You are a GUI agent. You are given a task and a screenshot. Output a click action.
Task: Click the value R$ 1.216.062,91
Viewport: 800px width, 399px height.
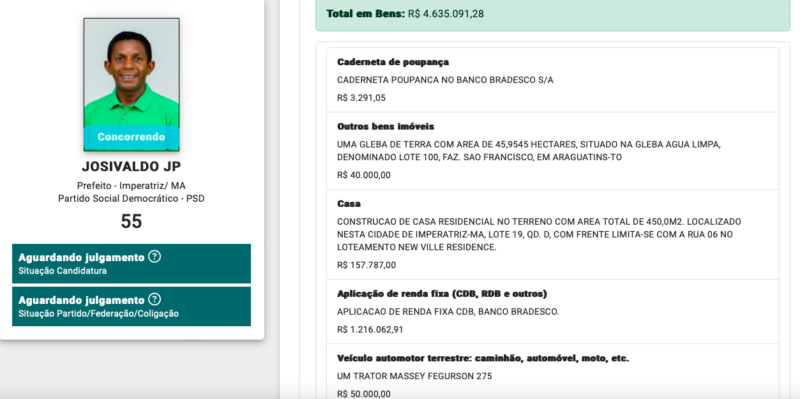(370, 330)
